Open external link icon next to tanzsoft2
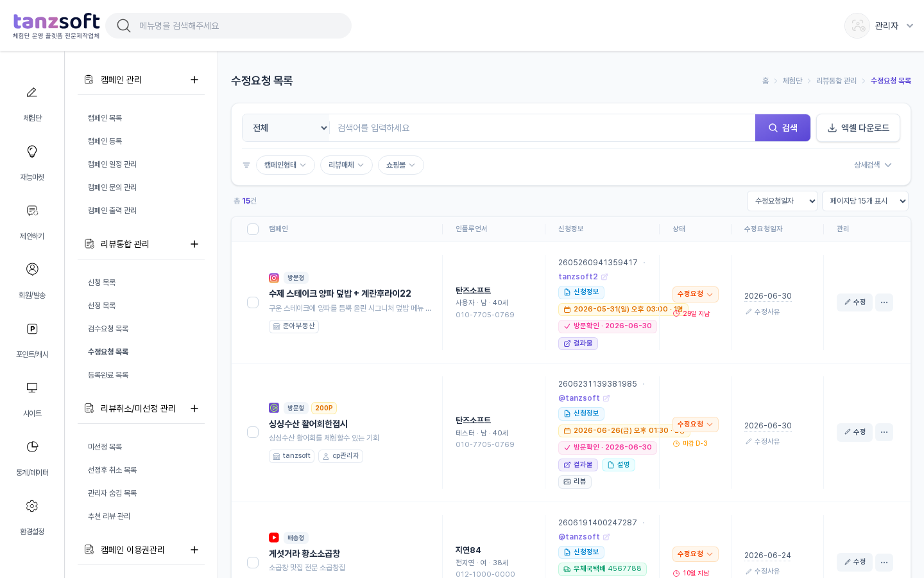 (604, 277)
